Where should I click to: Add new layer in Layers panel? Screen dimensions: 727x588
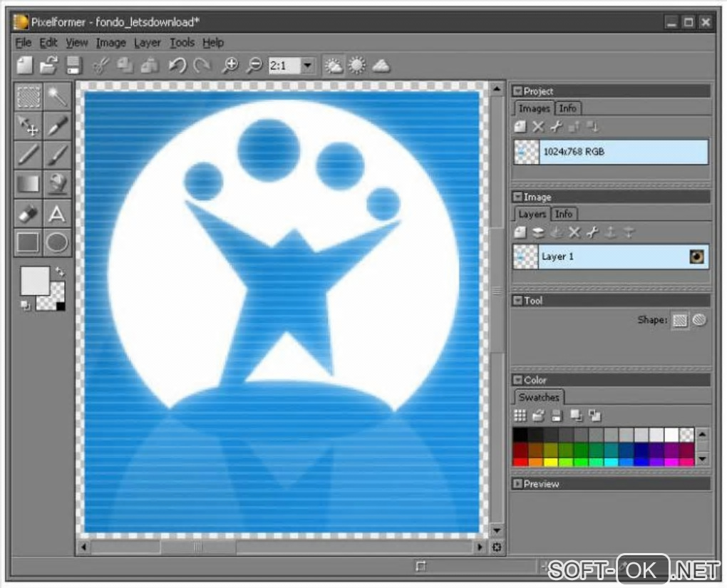520,232
